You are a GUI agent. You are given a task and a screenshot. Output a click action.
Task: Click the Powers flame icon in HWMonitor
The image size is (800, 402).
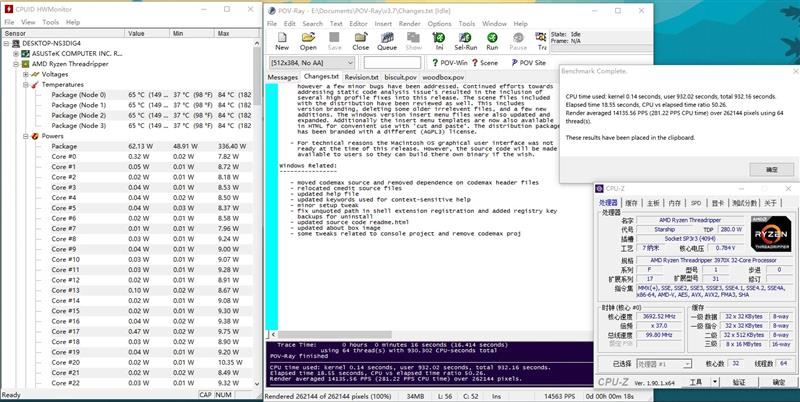click(x=35, y=136)
